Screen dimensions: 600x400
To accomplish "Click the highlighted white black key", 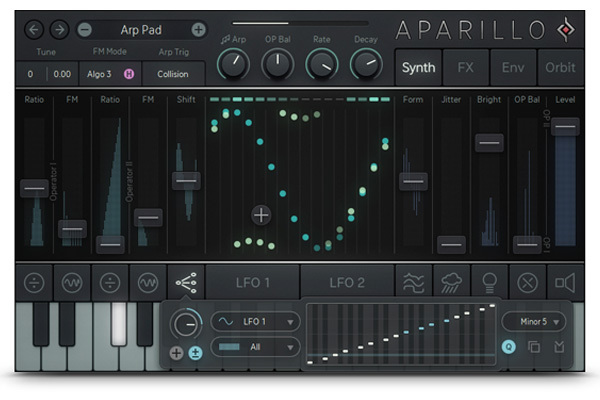I will [x=119, y=324].
